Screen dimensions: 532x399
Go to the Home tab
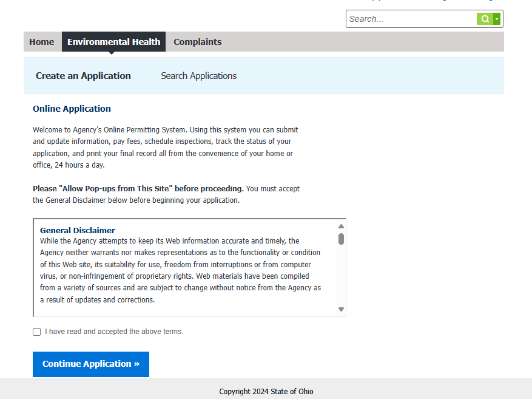(42, 42)
